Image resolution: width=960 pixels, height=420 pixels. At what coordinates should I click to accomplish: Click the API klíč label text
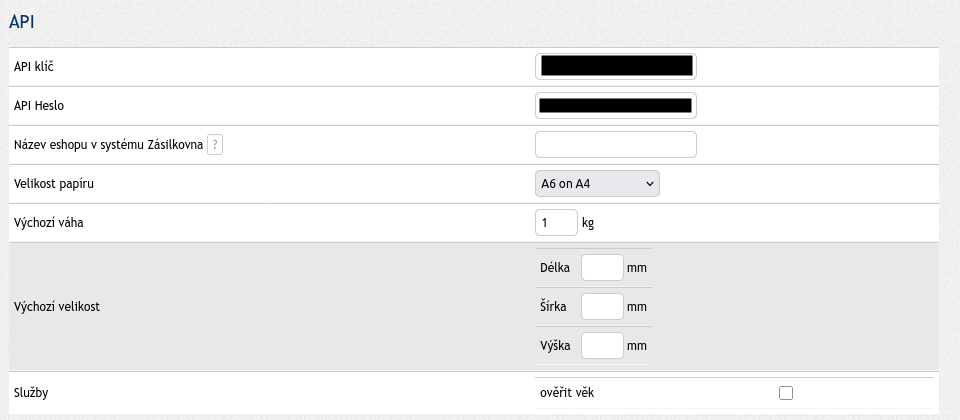[x=36, y=66]
